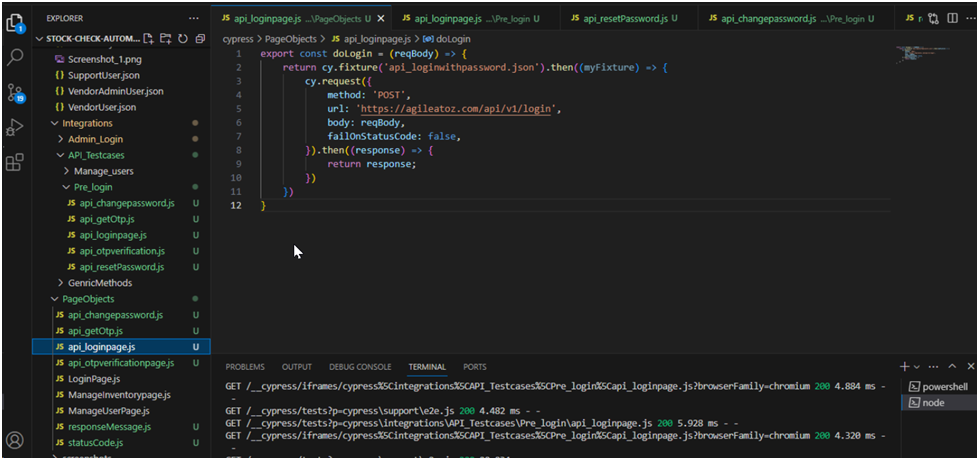Viewport: 979px width, 460px height.
Task: Collapse all folders in Explorer
Action: click(x=200, y=39)
